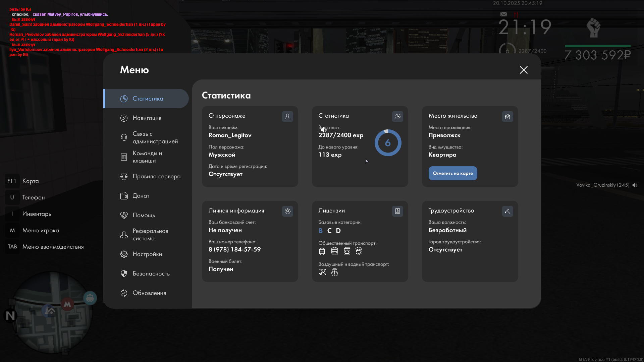Select Безопасность in sidebar
The image size is (644, 362).
151,274
